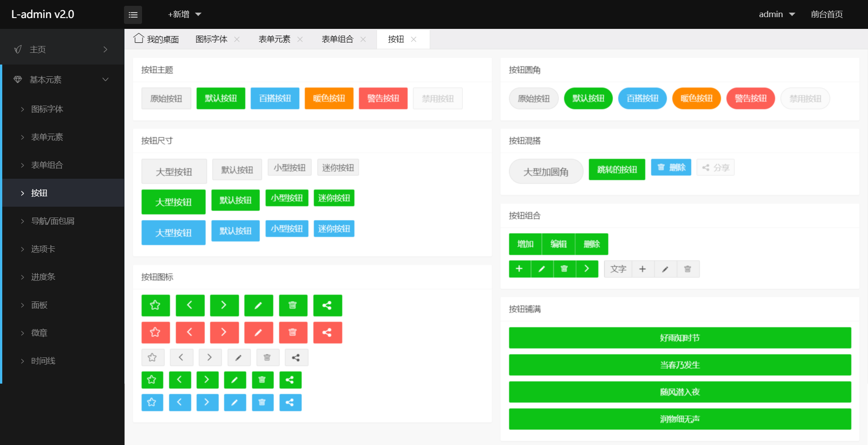
Task: Open the admin user dropdown
Action: pyautogui.click(x=776, y=14)
